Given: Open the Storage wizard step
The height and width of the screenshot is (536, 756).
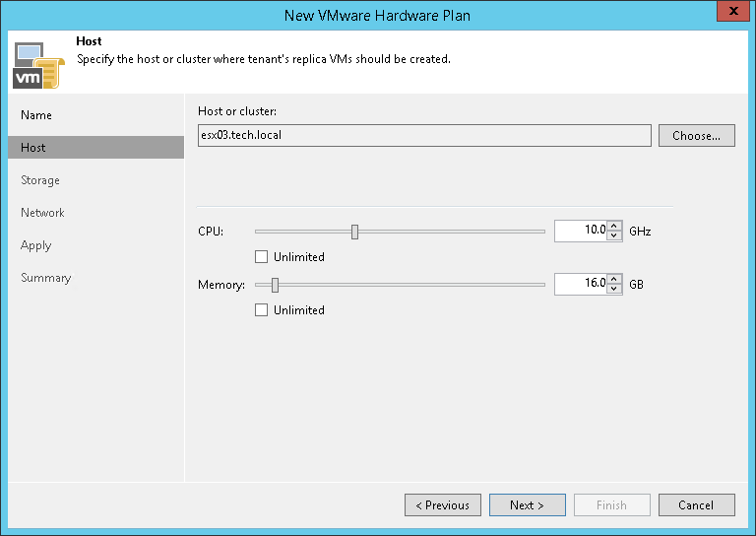Looking at the screenshot, I should [x=40, y=180].
